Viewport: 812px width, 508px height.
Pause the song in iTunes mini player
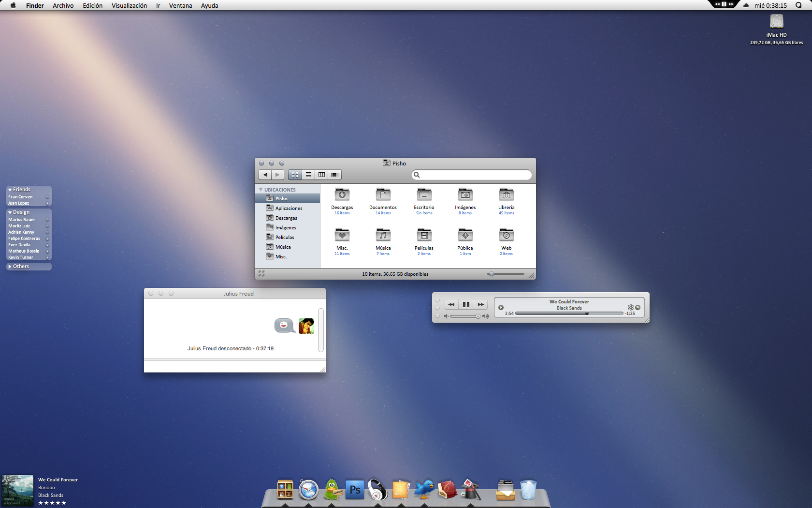(x=466, y=304)
